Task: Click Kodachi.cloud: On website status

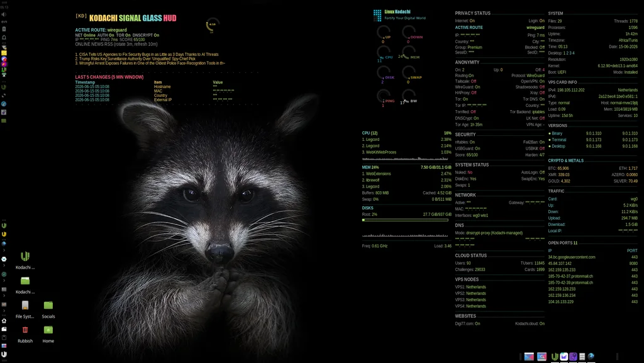Action: point(530,323)
